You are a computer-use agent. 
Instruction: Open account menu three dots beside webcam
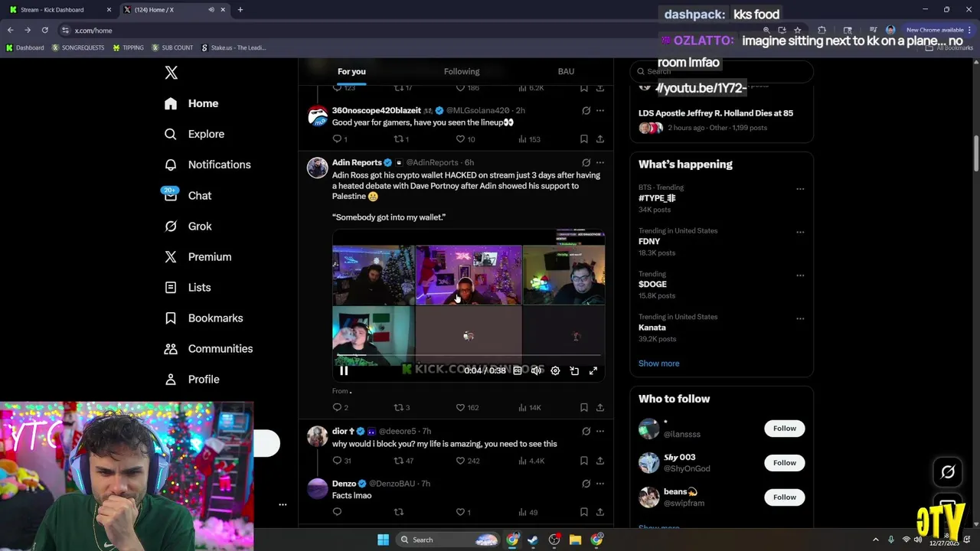[x=283, y=504]
